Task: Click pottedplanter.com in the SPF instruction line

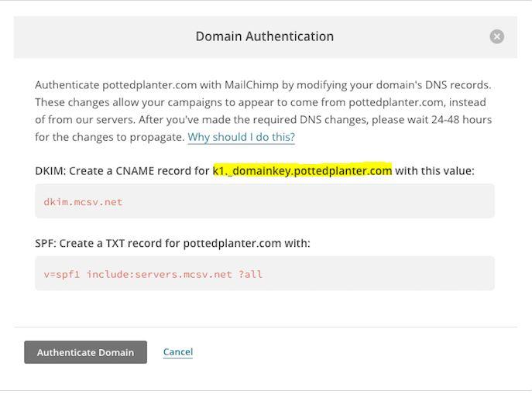Action: pos(232,244)
